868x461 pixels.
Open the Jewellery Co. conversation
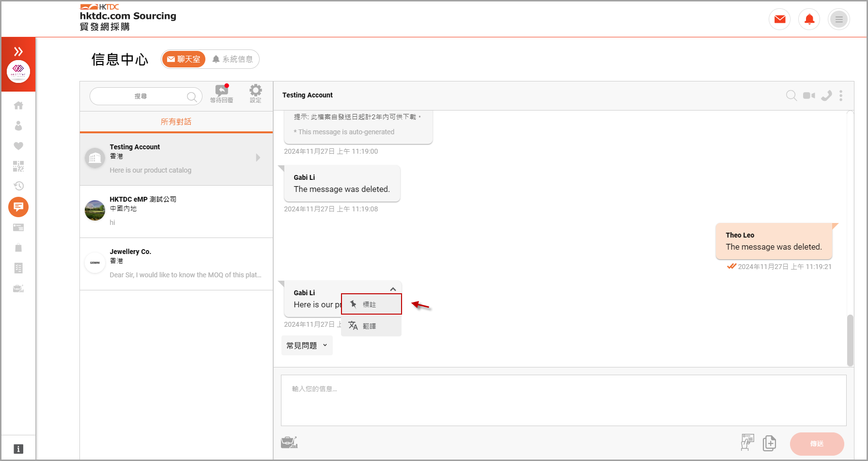coord(176,264)
